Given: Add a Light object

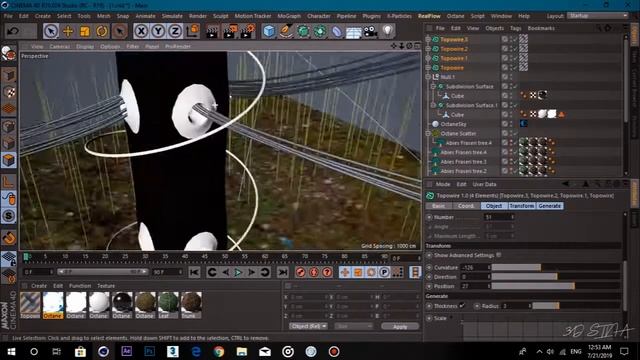Looking at the screenshot, I should (x=388, y=31).
